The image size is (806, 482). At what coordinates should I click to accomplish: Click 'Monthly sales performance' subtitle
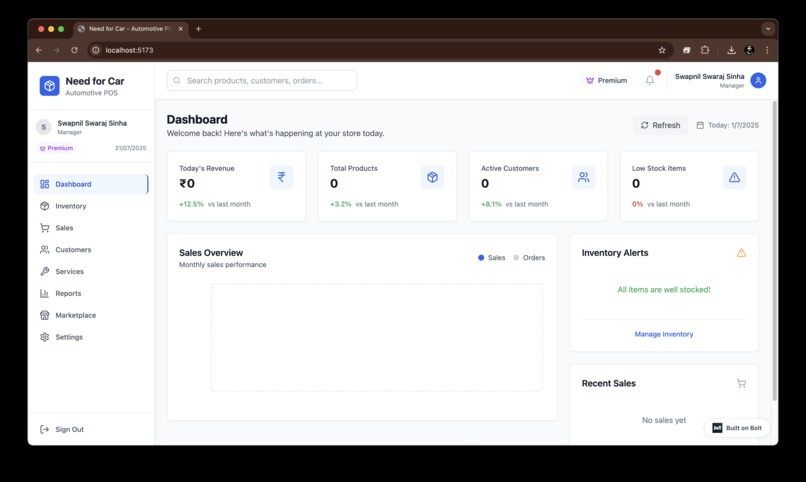coord(223,265)
